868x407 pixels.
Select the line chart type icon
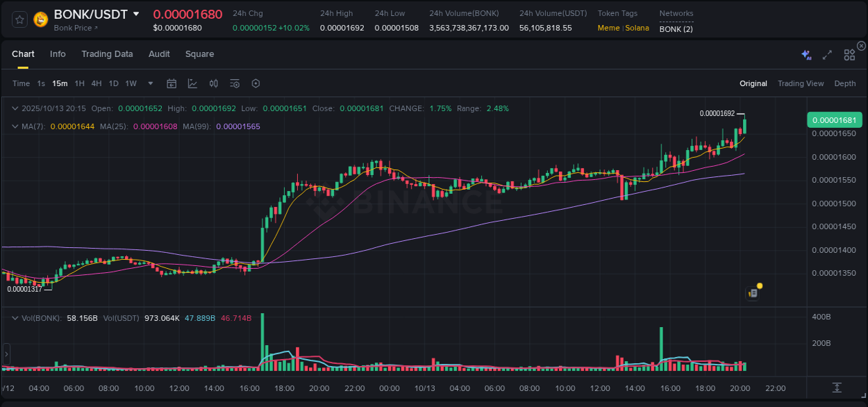(193, 83)
